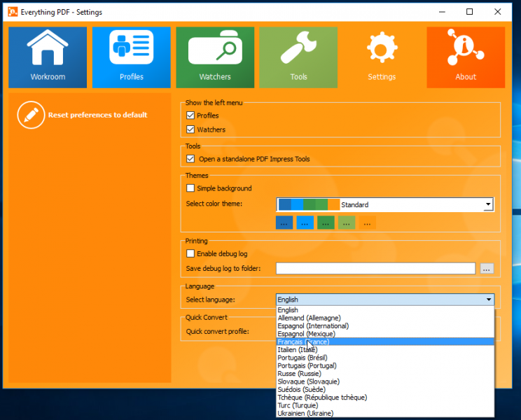
Task: Click the Save debug log folder field
Action: click(376, 269)
